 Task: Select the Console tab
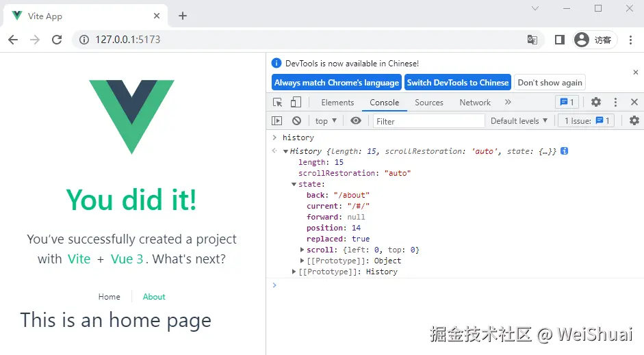(x=384, y=102)
